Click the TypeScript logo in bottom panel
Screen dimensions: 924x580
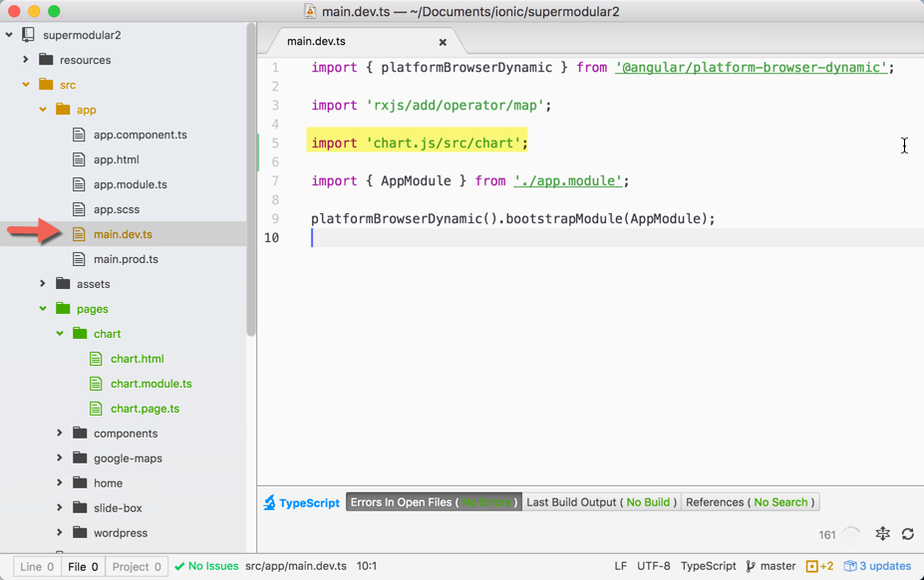point(269,502)
